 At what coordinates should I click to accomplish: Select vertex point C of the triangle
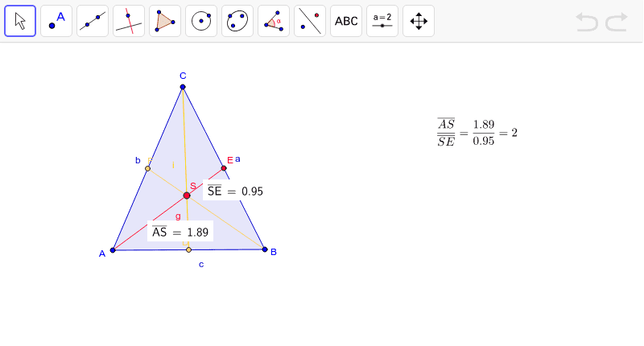183,87
